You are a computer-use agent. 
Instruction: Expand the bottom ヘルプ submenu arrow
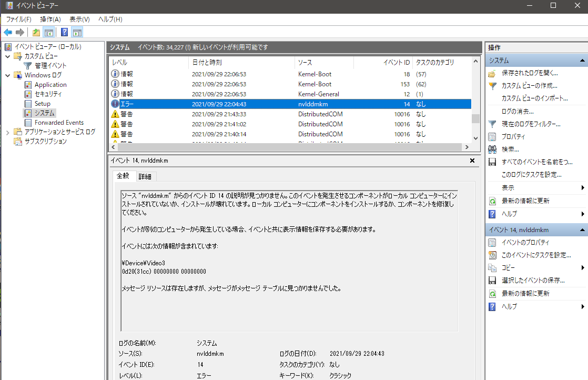(x=582, y=306)
